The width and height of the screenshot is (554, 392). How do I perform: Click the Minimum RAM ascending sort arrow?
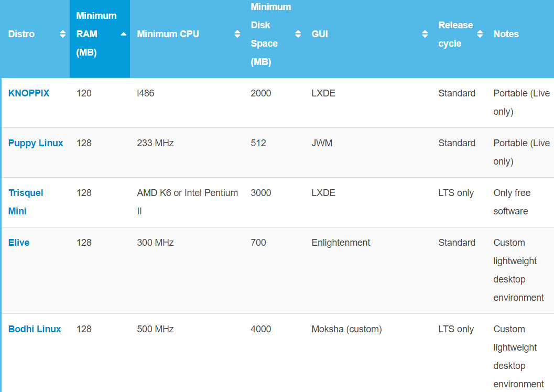[x=123, y=34]
